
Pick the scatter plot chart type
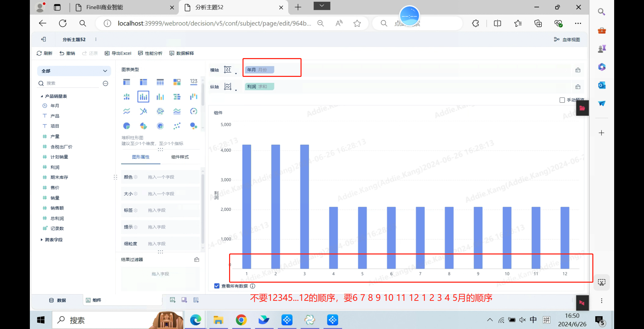177,126
